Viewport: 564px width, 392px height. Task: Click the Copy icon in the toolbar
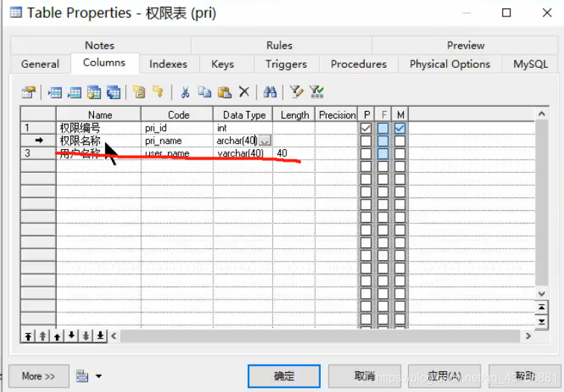coord(204,92)
